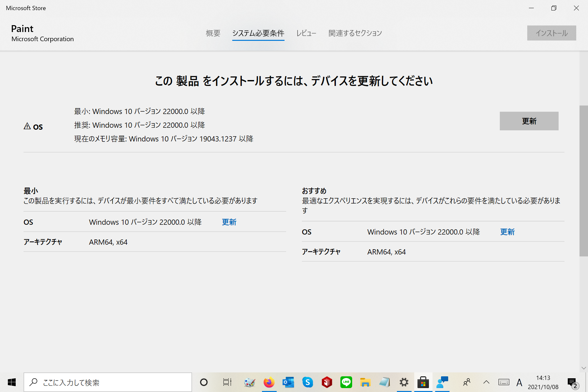The width and height of the screenshot is (588, 392).
Task: Click the 最小: Windows 10 バージョン 22000.0 line
Action: click(x=139, y=111)
